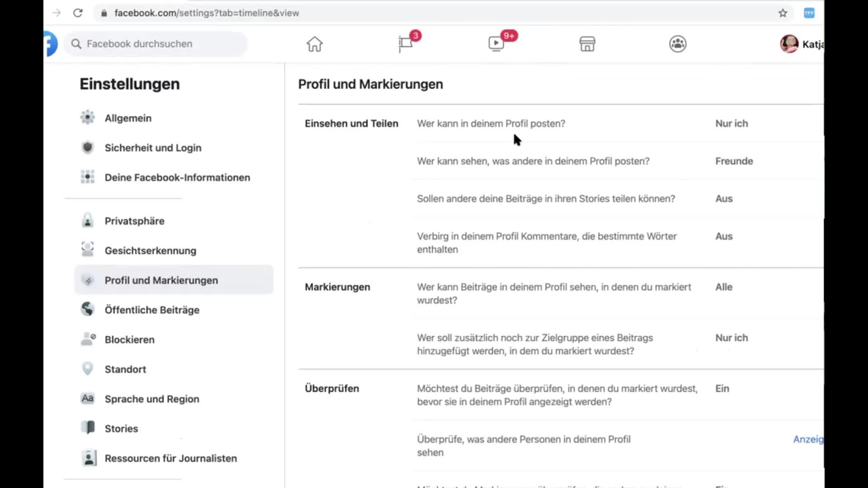The image size is (868, 488).
Task: Click the Facebook logo
Action: (51, 44)
